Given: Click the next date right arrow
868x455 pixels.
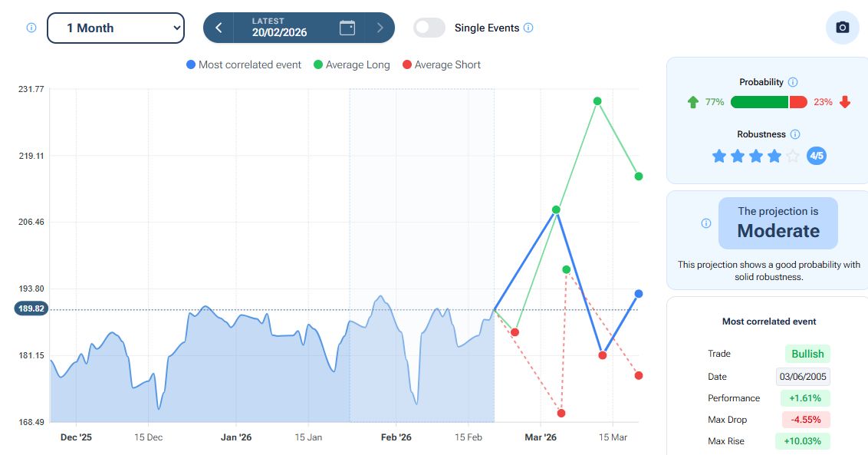Looking at the screenshot, I should tap(380, 28).
